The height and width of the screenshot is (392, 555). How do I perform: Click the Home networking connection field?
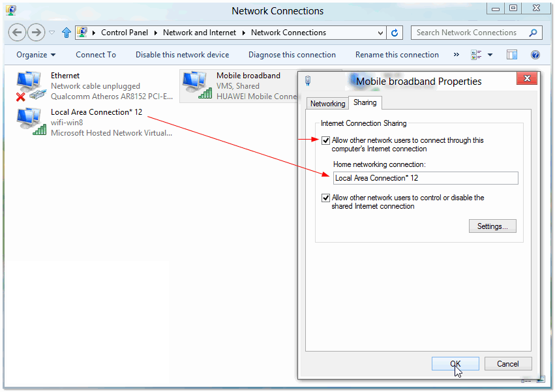(425, 178)
